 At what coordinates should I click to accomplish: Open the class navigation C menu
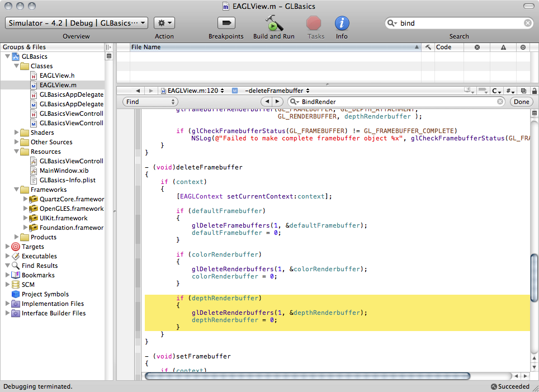pos(496,91)
